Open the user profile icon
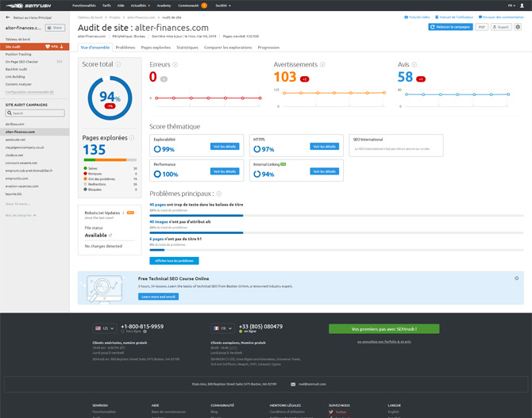Viewport: 532px width, 418px height. (x=522, y=6)
